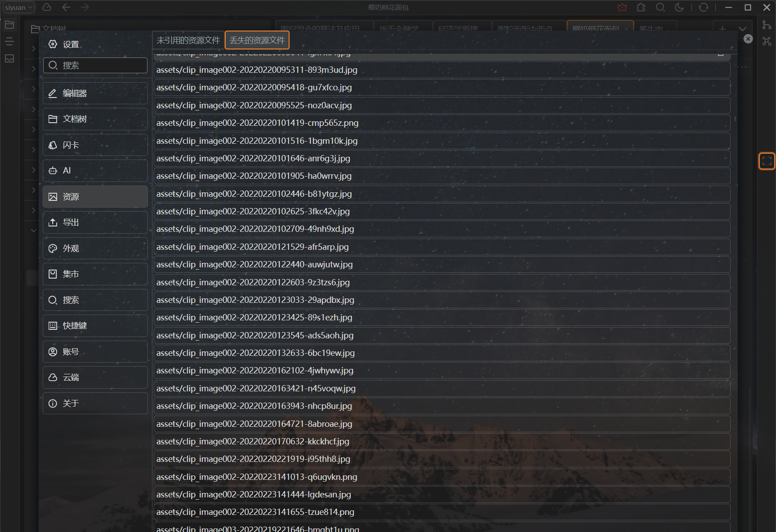
Task: Open the 快捷键 settings section
Action: 95,326
